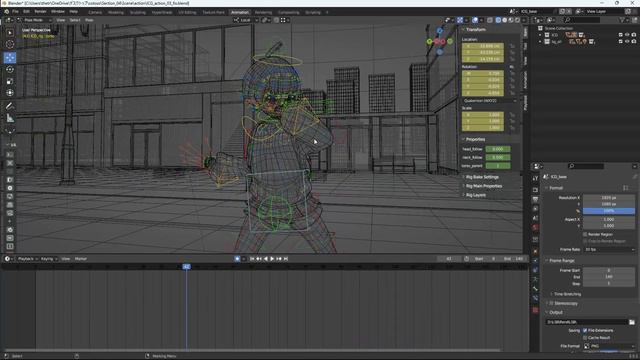Hide first outliner collection with its eye icon
640x360 pixels.
[627, 35]
